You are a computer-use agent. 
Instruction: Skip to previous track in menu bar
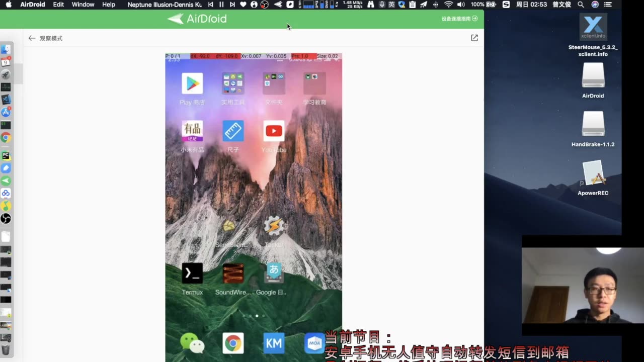point(211,5)
